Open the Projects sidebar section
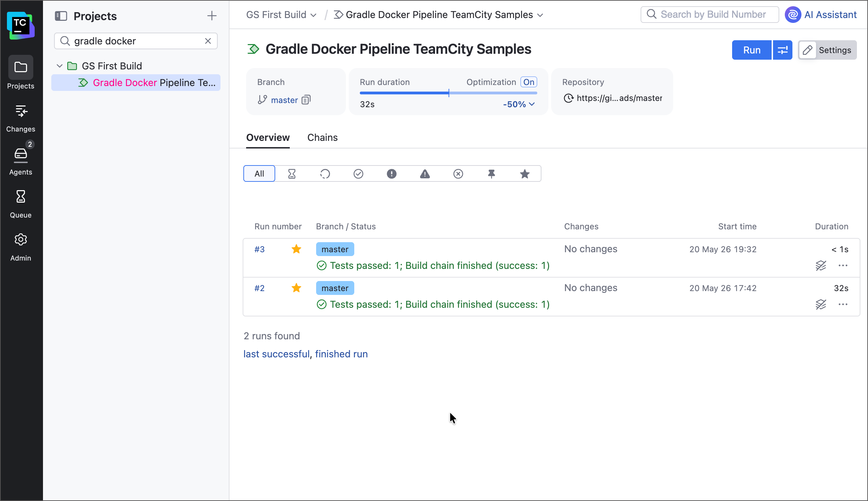The image size is (868, 501). tap(21, 73)
